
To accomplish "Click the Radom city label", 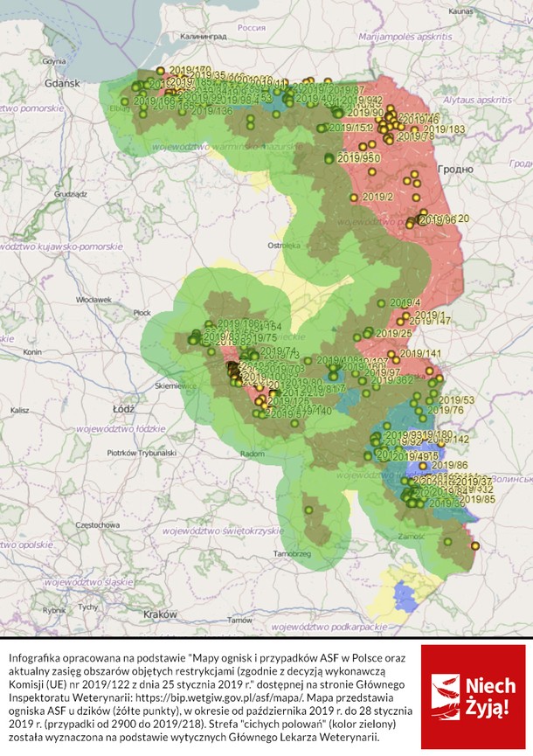I will (253, 454).
